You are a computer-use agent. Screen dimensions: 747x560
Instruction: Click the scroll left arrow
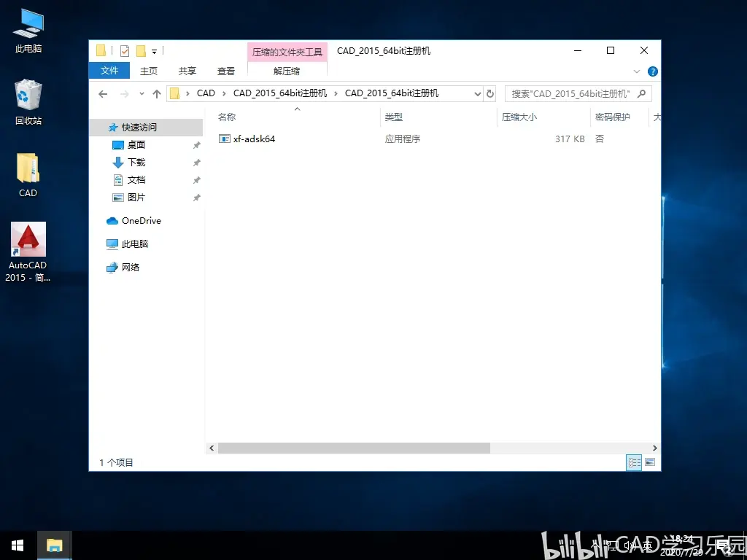(x=212, y=448)
